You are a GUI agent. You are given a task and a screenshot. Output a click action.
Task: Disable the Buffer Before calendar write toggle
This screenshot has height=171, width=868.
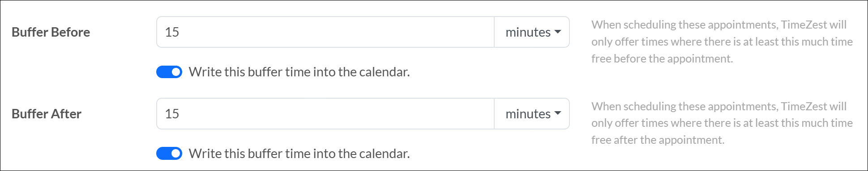pos(169,72)
